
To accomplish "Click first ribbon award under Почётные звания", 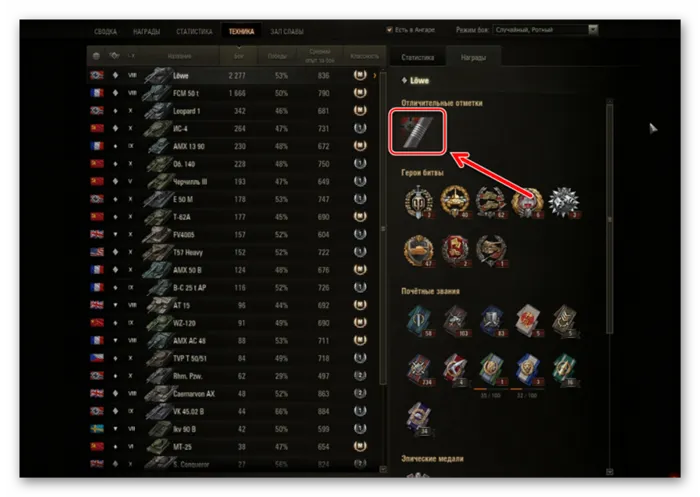I will [420, 320].
